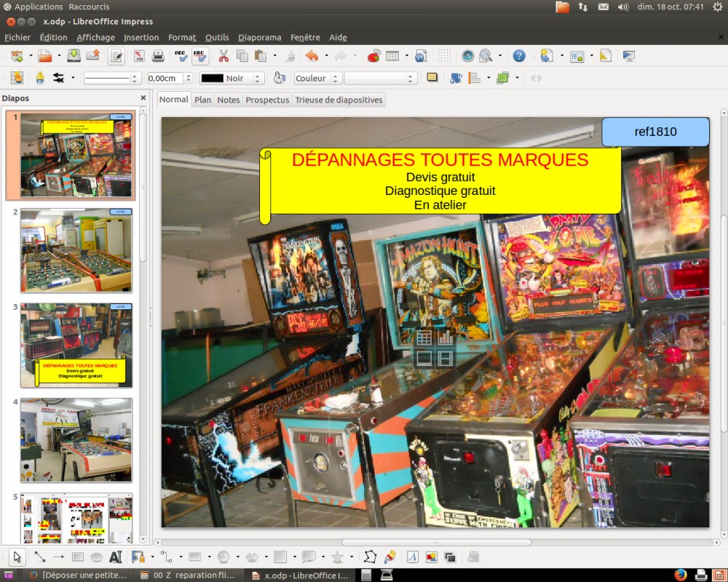The width and height of the screenshot is (728, 582).
Task: Undo the last action
Action: pyautogui.click(x=312, y=56)
